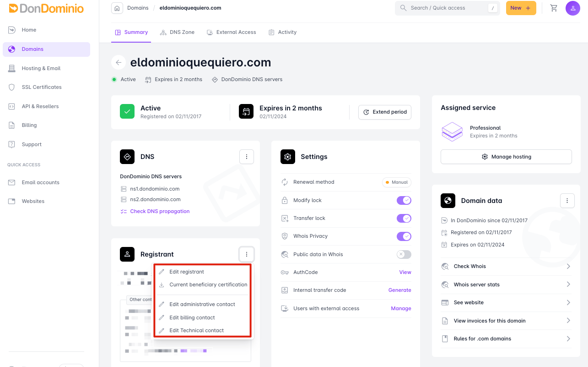Open Hosting & Email in sidebar

[46, 68]
